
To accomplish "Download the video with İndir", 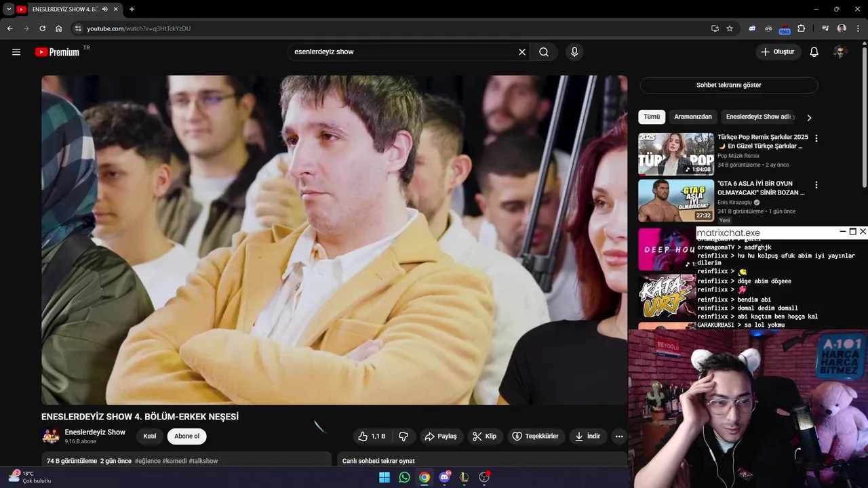I will [588, 436].
